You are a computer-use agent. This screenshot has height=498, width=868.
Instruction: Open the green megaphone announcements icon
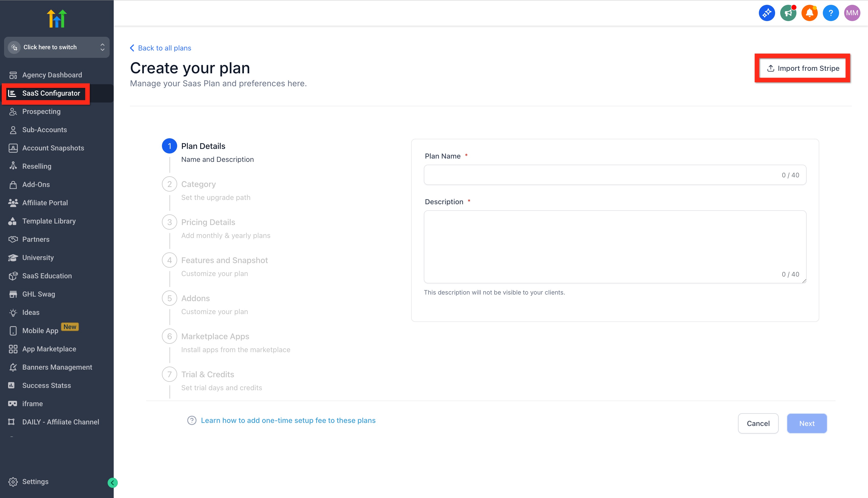[788, 13]
